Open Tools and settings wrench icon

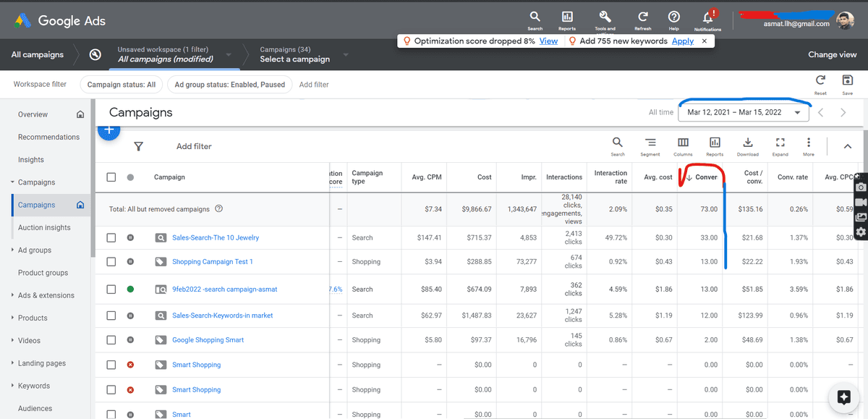pos(605,17)
